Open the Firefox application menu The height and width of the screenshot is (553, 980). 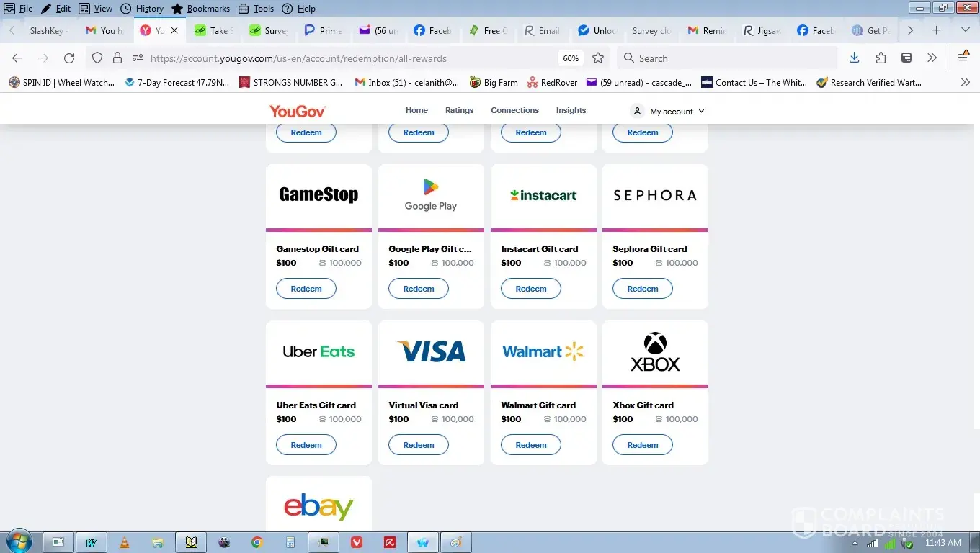pos(963,58)
